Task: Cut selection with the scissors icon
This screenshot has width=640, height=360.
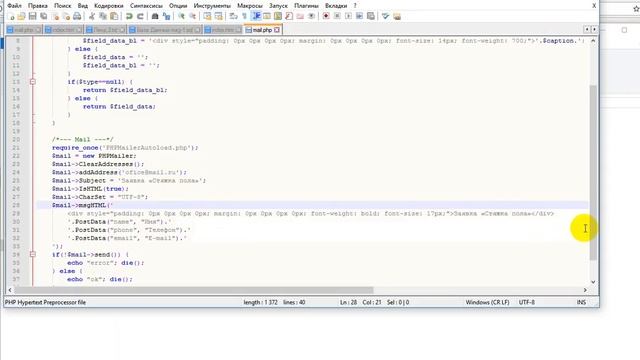Action: [92, 16]
